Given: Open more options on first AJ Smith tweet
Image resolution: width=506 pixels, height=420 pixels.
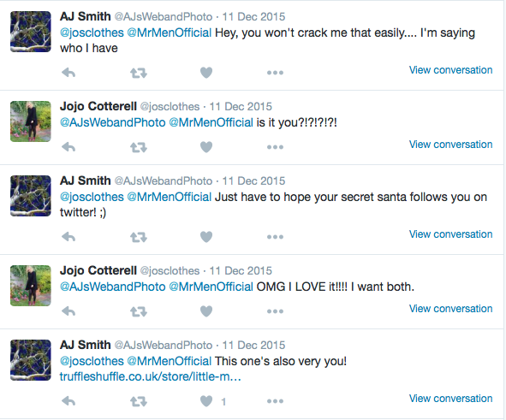Looking at the screenshot, I should (x=275, y=73).
